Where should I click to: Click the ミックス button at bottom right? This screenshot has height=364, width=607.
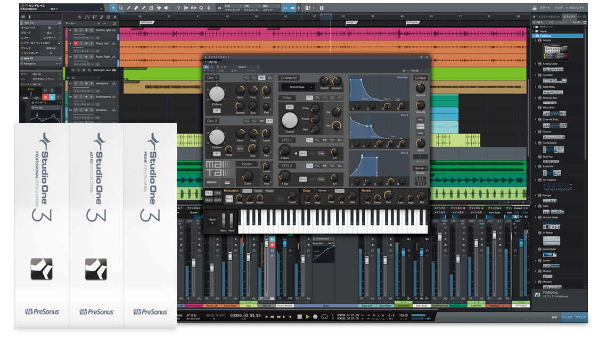(x=567, y=317)
